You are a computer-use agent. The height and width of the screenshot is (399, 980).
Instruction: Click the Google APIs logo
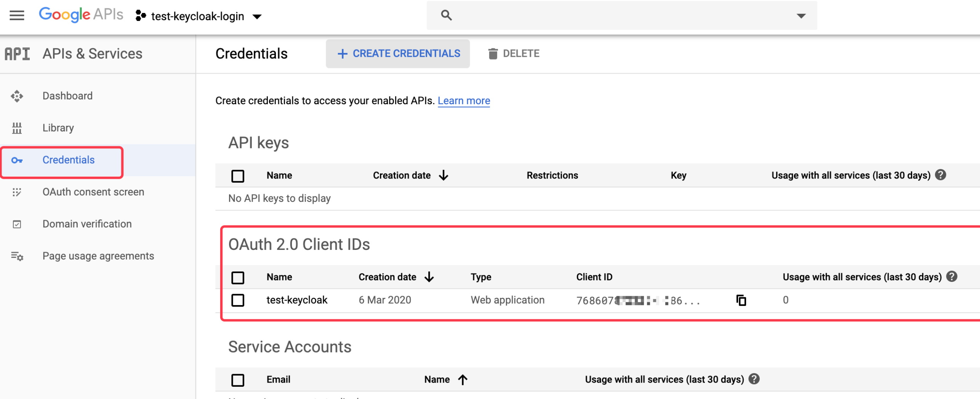pyautogui.click(x=80, y=14)
